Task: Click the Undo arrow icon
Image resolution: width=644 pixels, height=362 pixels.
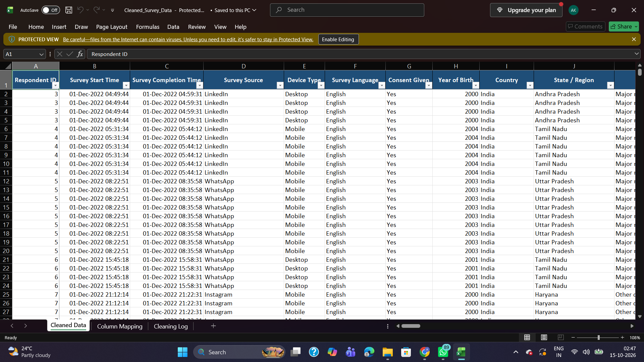Action: (x=80, y=10)
